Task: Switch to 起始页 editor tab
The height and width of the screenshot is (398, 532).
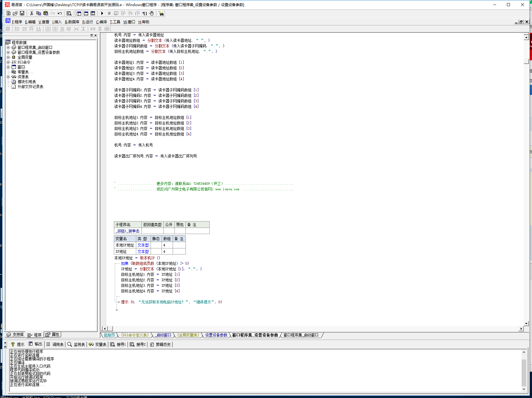Action: coord(109,335)
